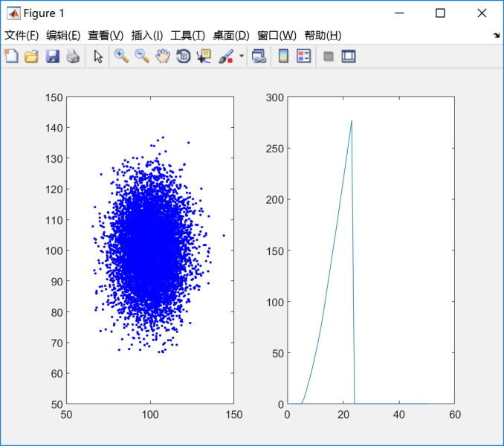Click y-axis label 300 on right plot

pos(275,97)
